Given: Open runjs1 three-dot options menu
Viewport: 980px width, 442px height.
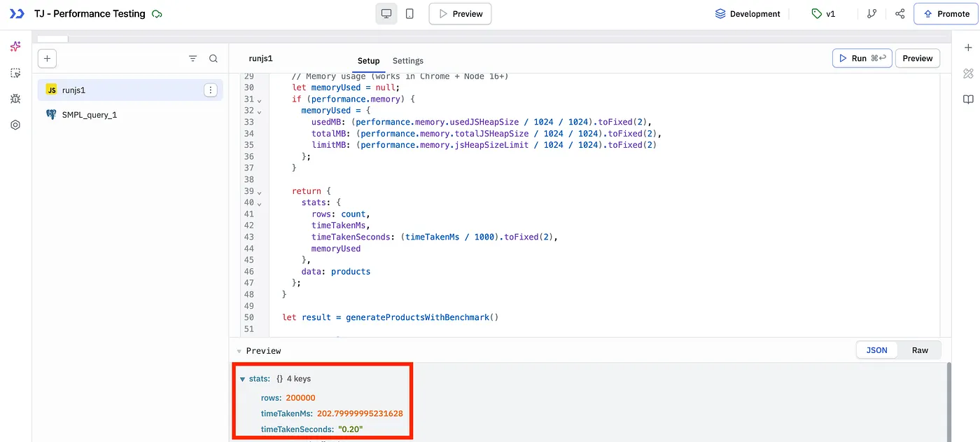Looking at the screenshot, I should [x=210, y=90].
